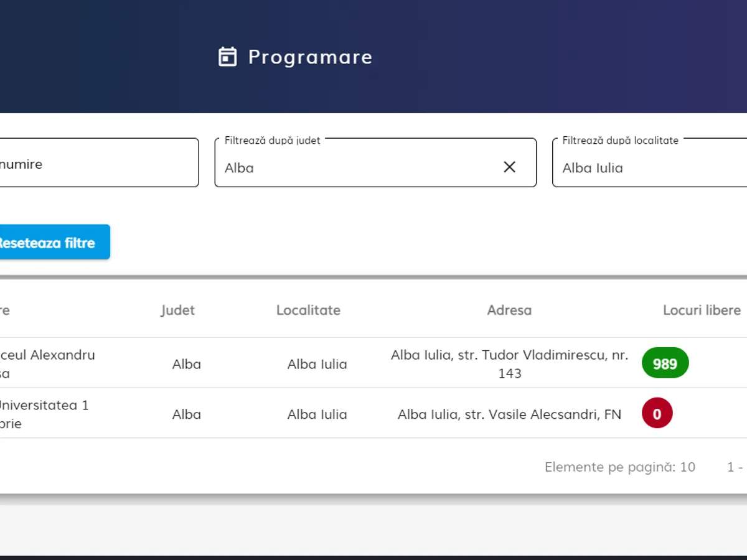The width and height of the screenshot is (747, 560).
Task: Open the Filtrează după județ dropdown
Action: 361,167
